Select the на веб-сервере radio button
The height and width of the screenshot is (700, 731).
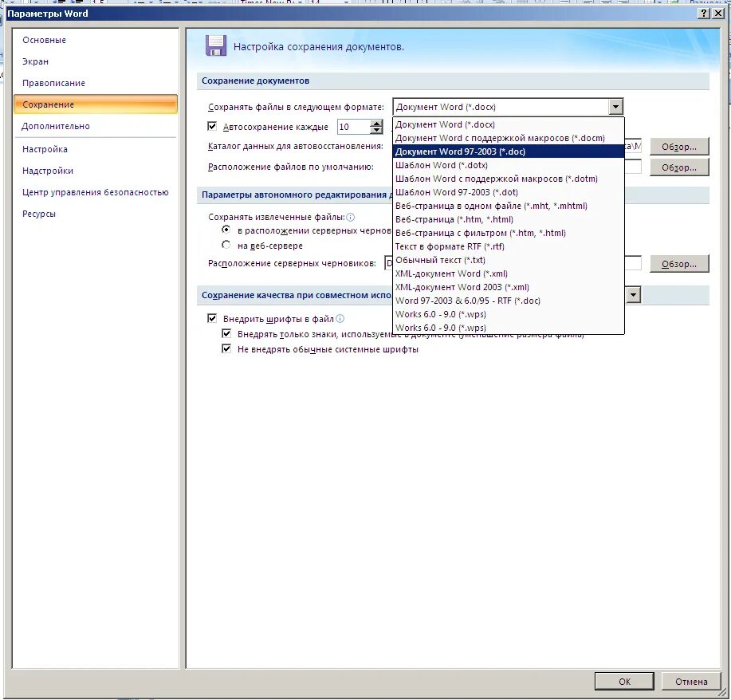(226, 245)
